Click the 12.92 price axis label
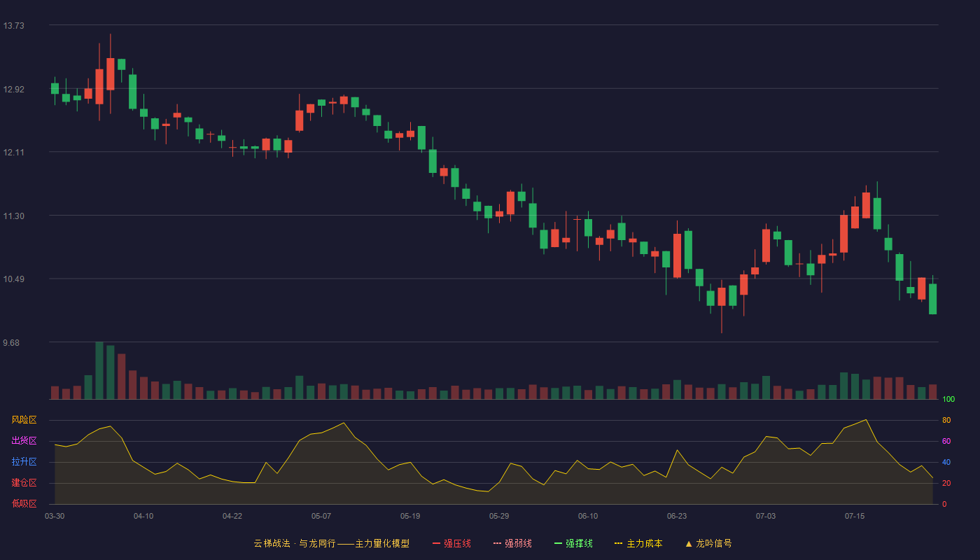 pos(14,90)
